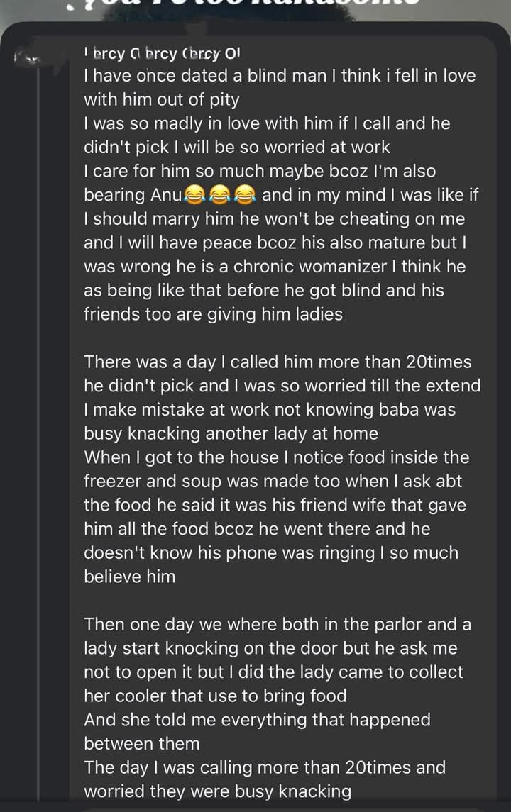Screen dimensions: 511x812
Task: Tap the line "friends too are giving him ladies"
Action: pos(213,314)
